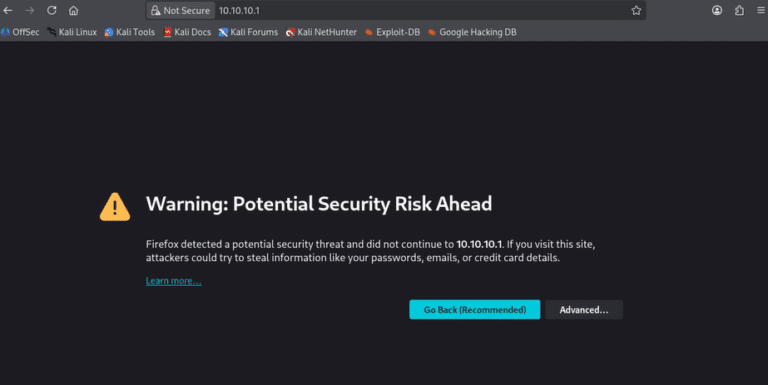Click the Not Secure lock indicator
This screenshot has height=385, width=768.
click(x=180, y=10)
